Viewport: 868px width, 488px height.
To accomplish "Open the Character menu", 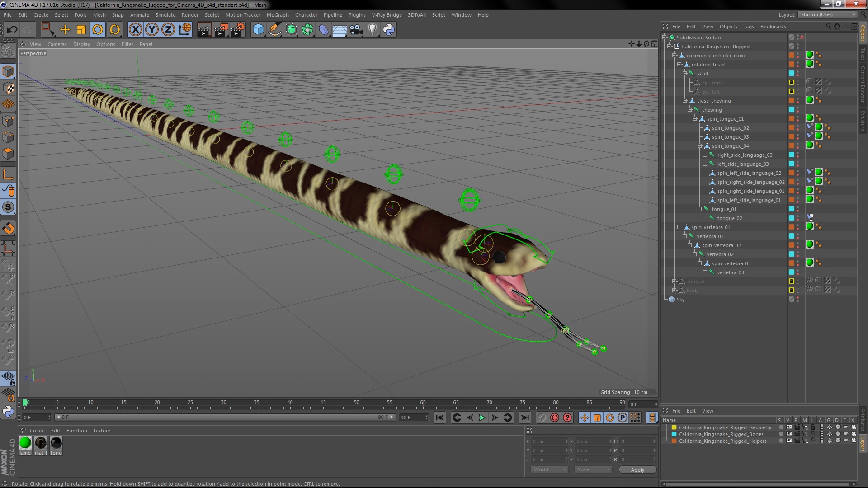I will (x=306, y=15).
